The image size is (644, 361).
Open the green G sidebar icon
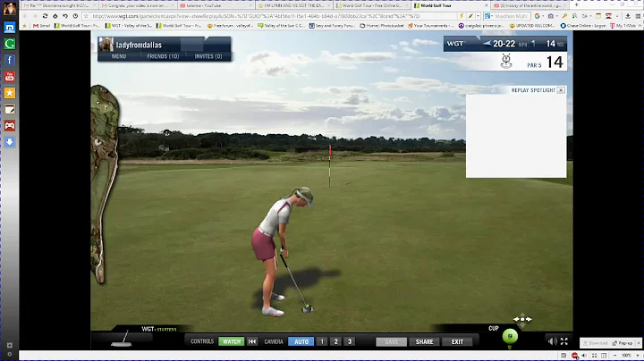tap(10, 44)
